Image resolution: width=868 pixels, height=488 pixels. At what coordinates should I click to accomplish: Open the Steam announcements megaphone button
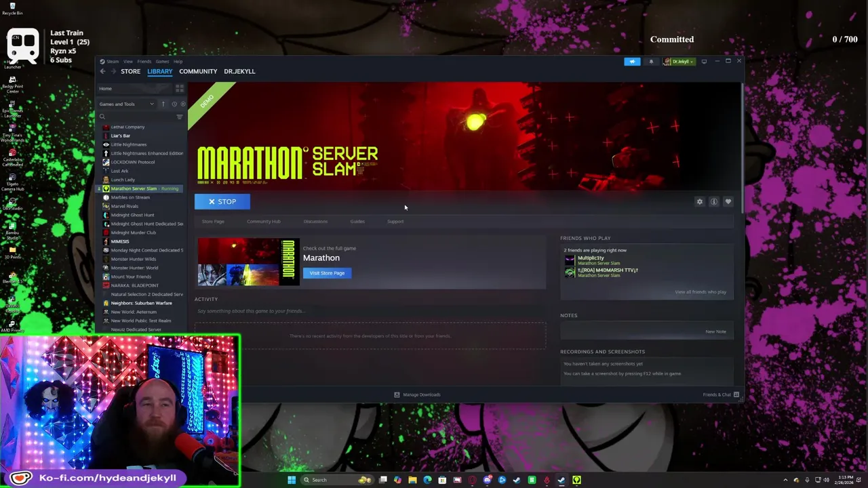pos(632,62)
